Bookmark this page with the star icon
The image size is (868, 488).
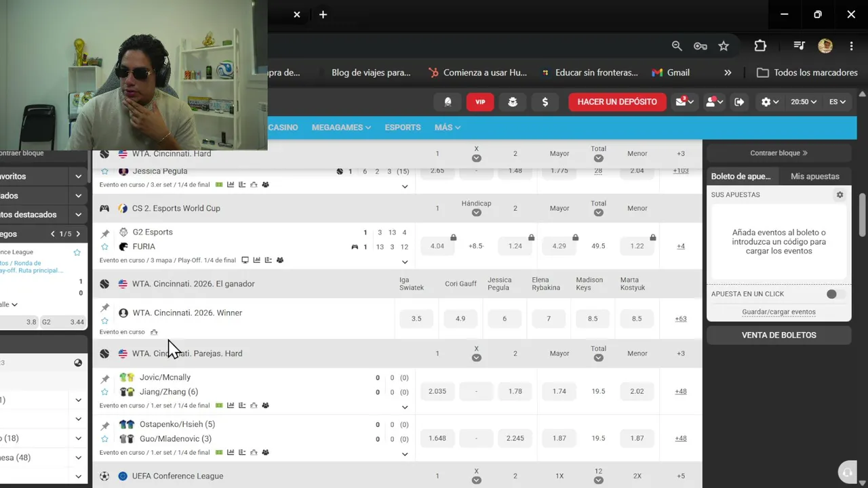[x=724, y=45]
